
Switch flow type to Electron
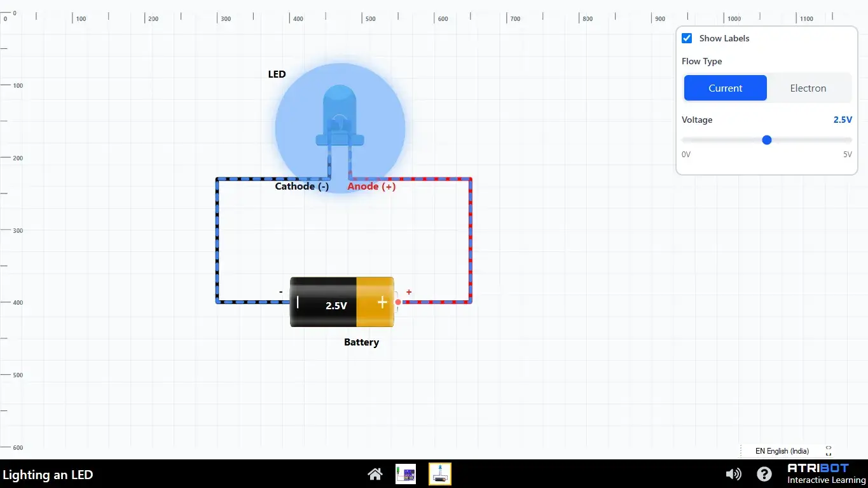(x=808, y=88)
